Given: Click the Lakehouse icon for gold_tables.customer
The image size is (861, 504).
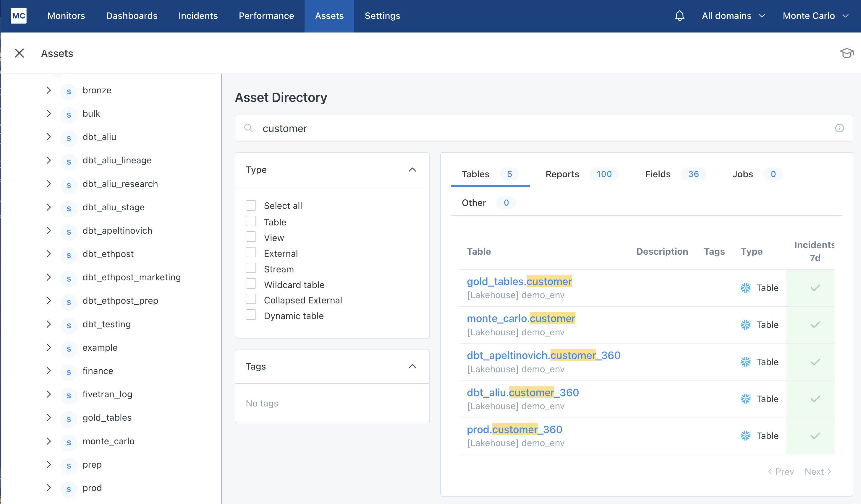Looking at the screenshot, I should 745,287.
